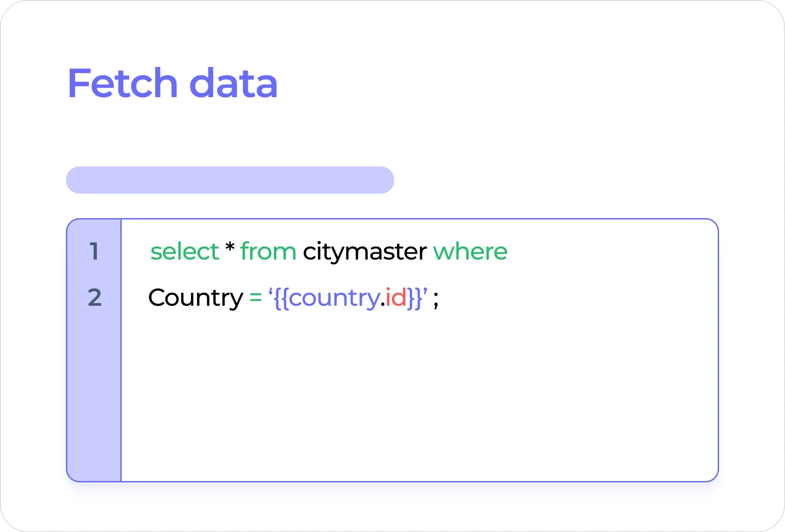Screen dimensions: 785x532
Task: Click the red id property
Action: click(396, 297)
